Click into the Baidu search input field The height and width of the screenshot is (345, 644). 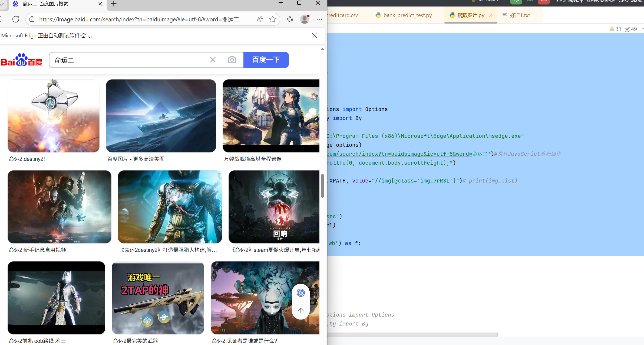130,60
